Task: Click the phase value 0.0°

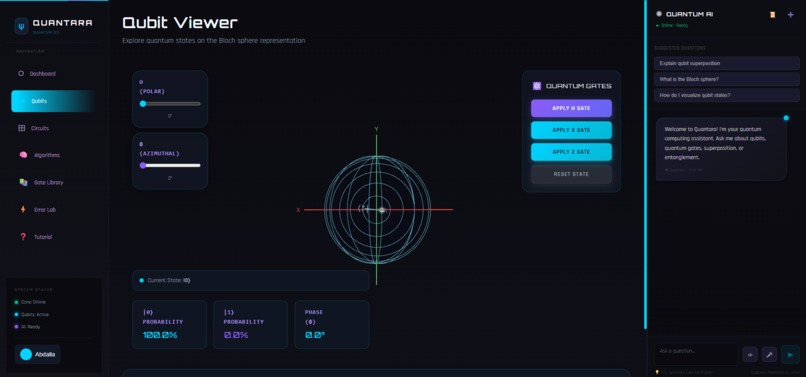Action: tap(315, 335)
